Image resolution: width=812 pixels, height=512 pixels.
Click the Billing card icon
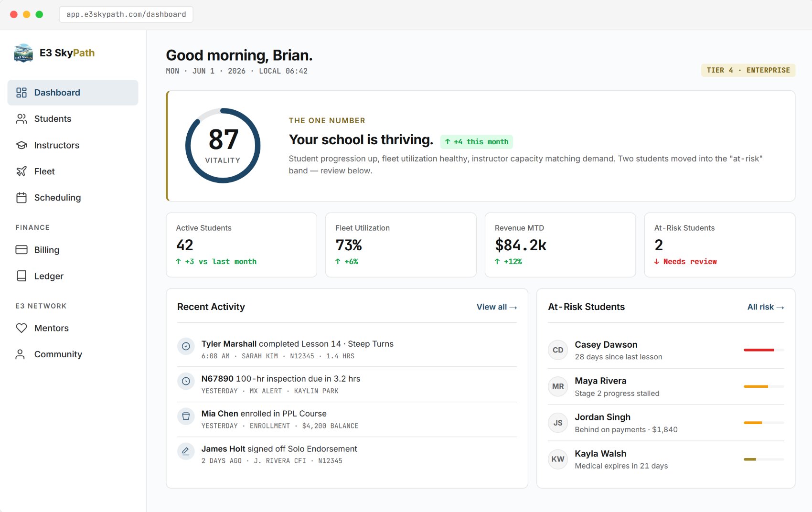click(x=21, y=250)
